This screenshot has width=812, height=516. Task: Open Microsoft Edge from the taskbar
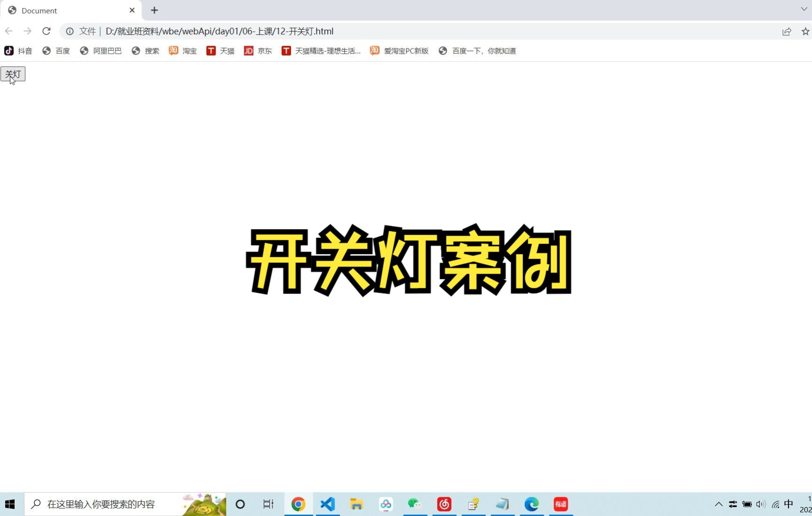pyautogui.click(x=531, y=504)
